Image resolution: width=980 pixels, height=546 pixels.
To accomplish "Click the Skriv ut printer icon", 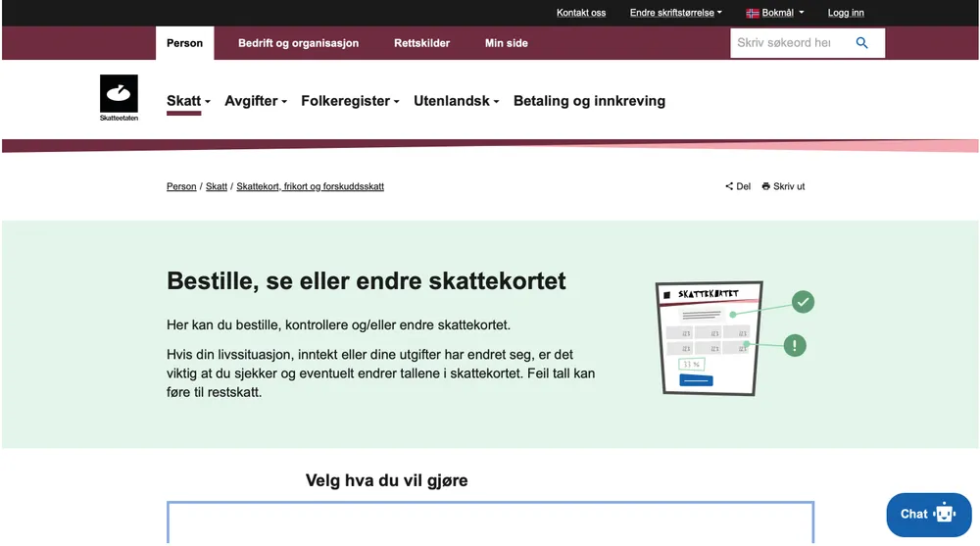I will click(x=766, y=186).
